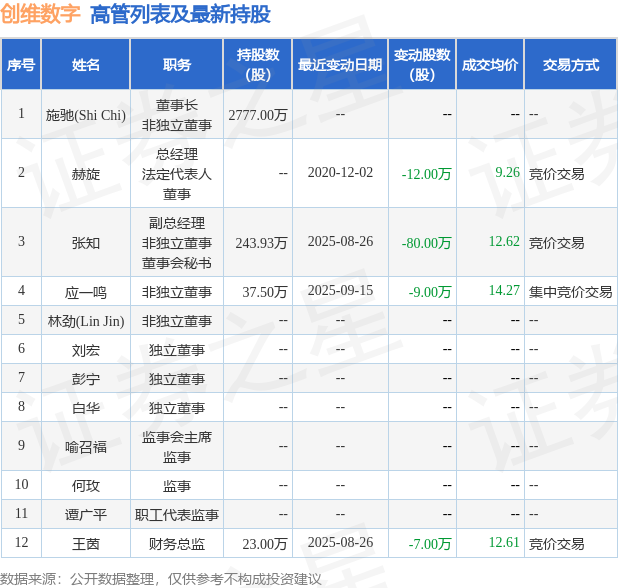Click the -7.00万 change value
The width and height of the screenshot is (618, 588).
tap(430, 544)
